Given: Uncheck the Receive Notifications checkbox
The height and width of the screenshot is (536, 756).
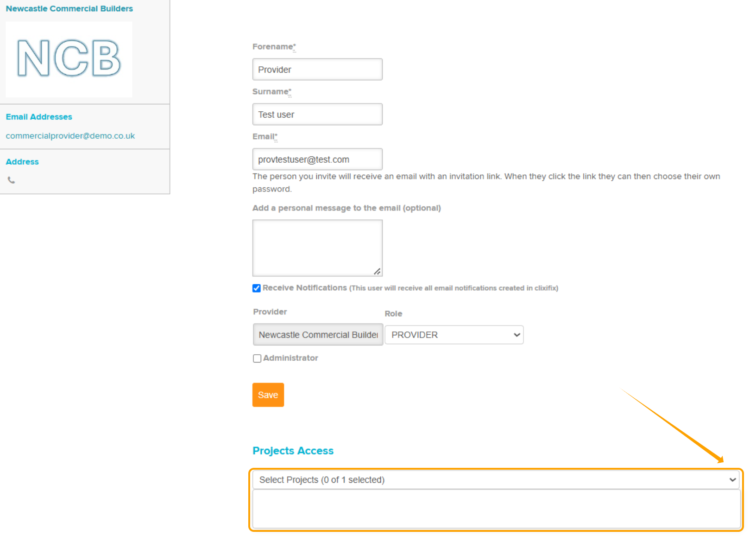Looking at the screenshot, I should tap(257, 288).
